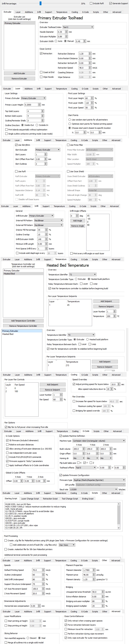Toggle the Generate Support checkbox
Screen dimensions: 129x644
110,3
